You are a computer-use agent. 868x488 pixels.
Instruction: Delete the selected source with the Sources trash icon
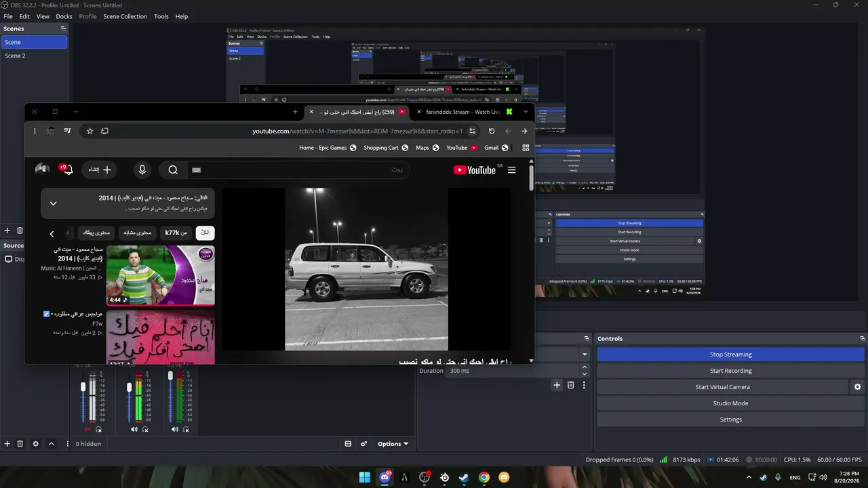20,444
